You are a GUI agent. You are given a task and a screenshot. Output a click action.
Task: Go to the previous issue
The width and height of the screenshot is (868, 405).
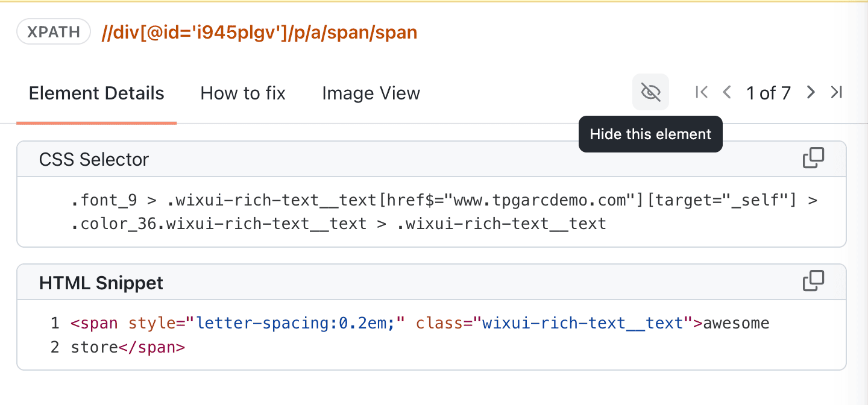tap(726, 92)
